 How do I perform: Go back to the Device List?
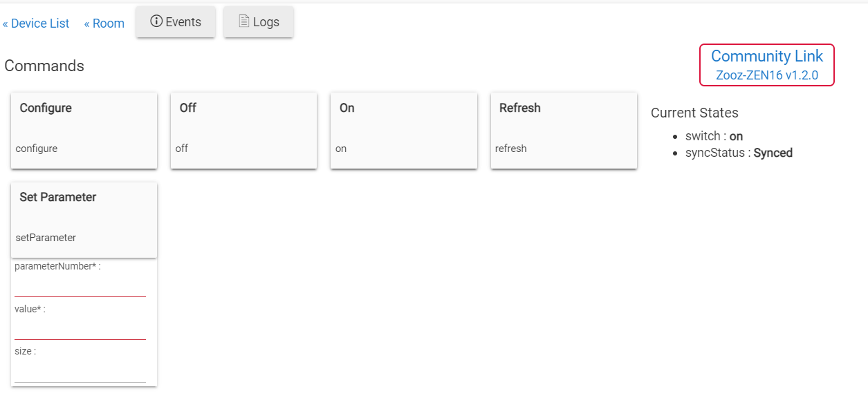tap(36, 23)
